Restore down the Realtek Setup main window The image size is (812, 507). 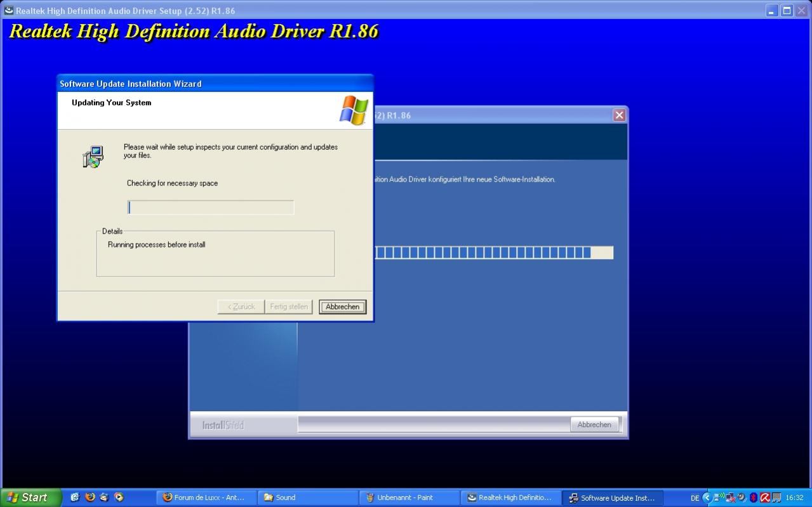[787, 10]
